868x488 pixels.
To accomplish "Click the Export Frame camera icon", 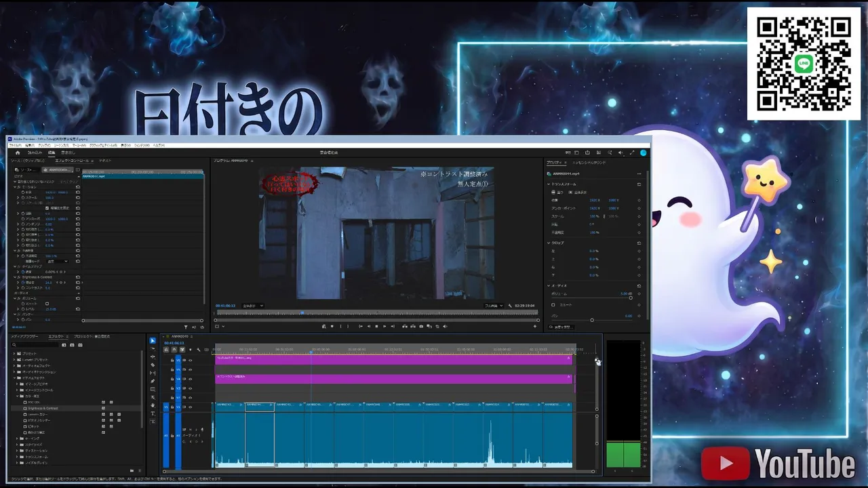I will click(421, 326).
